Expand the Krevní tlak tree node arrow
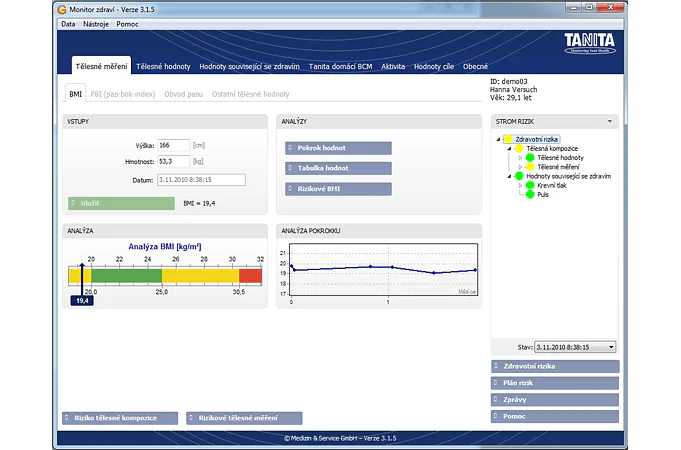Image resolution: width=681 pixels, height=450 pixels. pyautogui.click(x=520, y=185)
